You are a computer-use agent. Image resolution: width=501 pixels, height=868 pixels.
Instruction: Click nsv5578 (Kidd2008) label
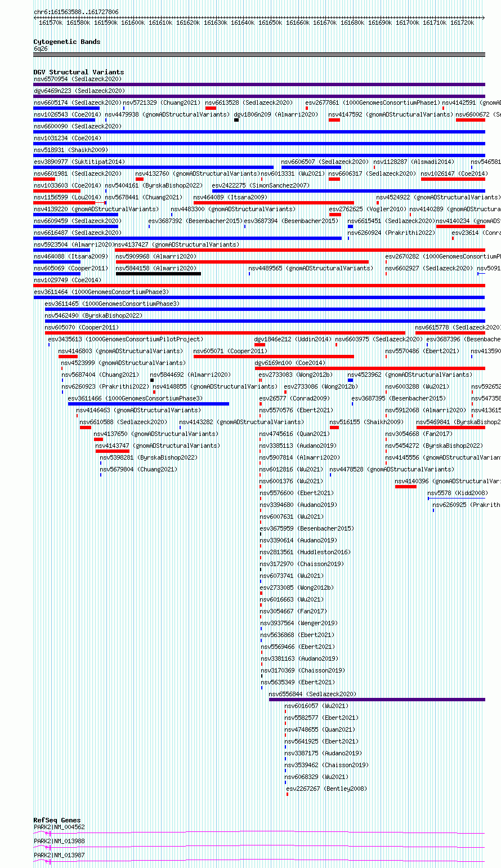[458, 493]
